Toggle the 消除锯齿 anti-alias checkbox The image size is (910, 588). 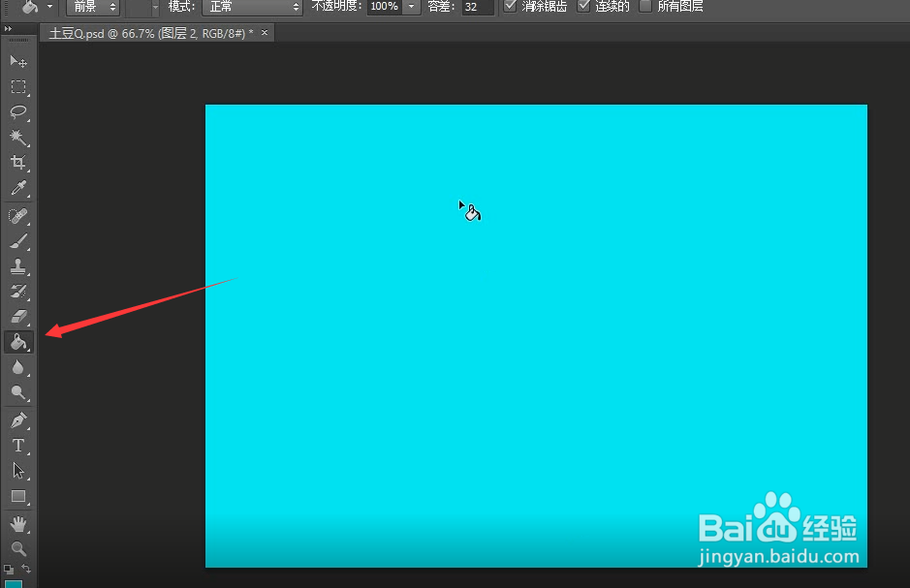pos(510,6)
